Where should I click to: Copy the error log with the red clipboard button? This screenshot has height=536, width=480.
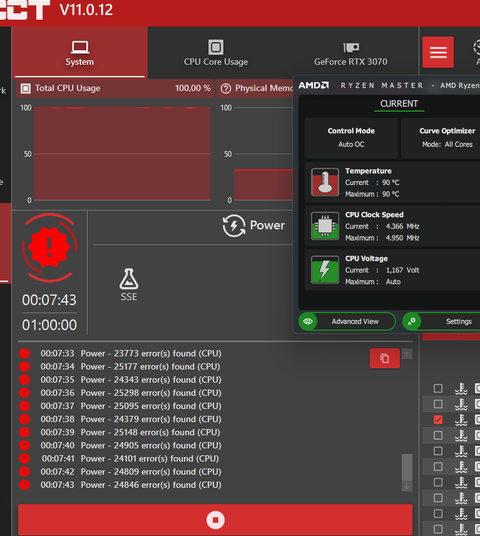[x=385, y=358]
